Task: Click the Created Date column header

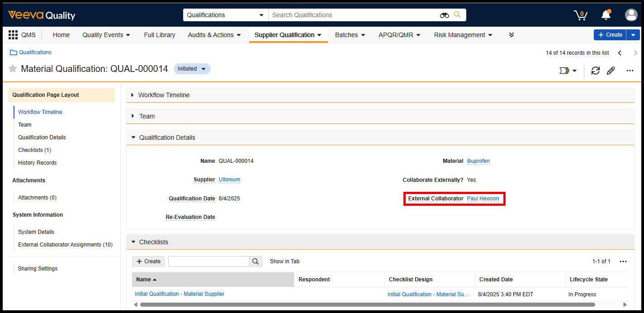Action: click(x=520, y=280)
